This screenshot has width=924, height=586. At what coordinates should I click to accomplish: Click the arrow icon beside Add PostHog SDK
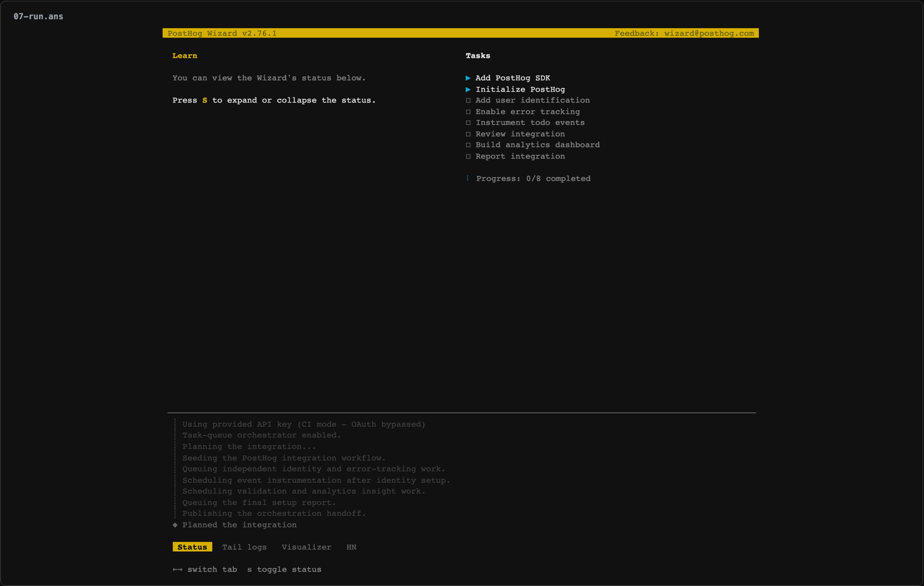[x=468, y=78]
